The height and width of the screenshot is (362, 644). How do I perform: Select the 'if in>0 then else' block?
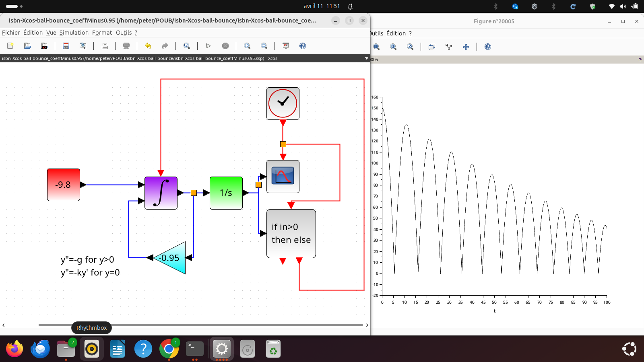point(291,233)
